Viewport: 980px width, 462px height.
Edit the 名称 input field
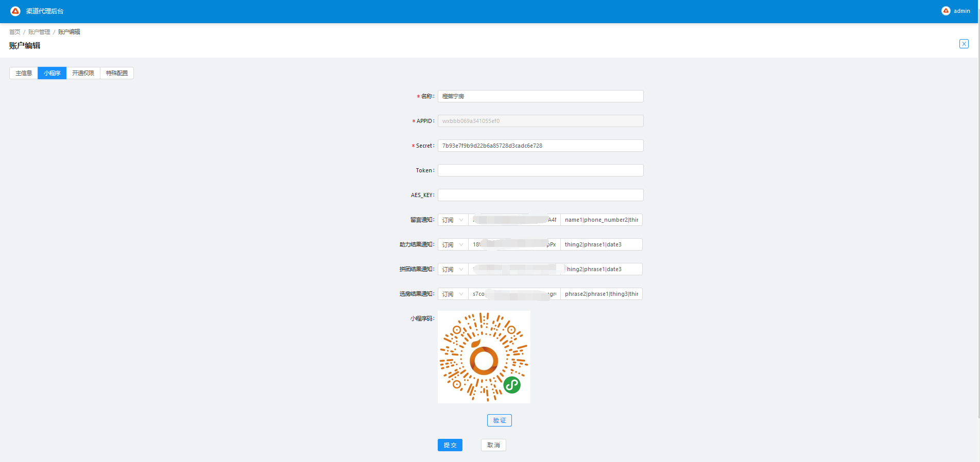point(540,96)
